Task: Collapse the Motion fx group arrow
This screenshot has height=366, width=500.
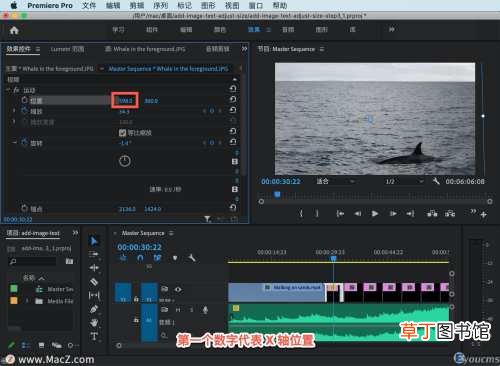Action: (x=8, y=90)
